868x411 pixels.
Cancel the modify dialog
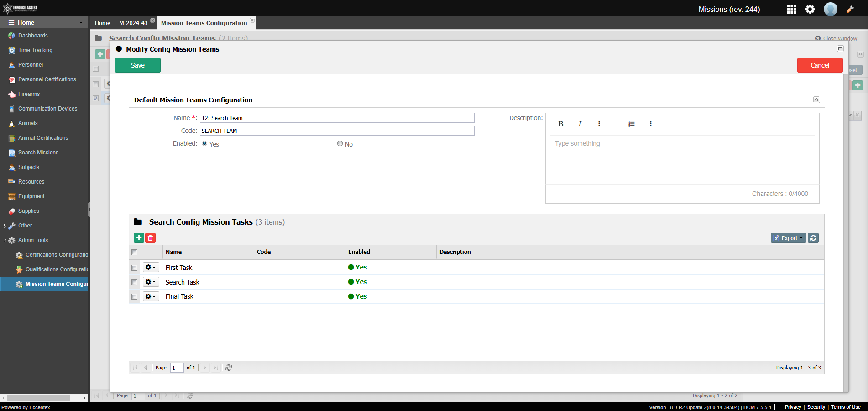pos(820,65)
